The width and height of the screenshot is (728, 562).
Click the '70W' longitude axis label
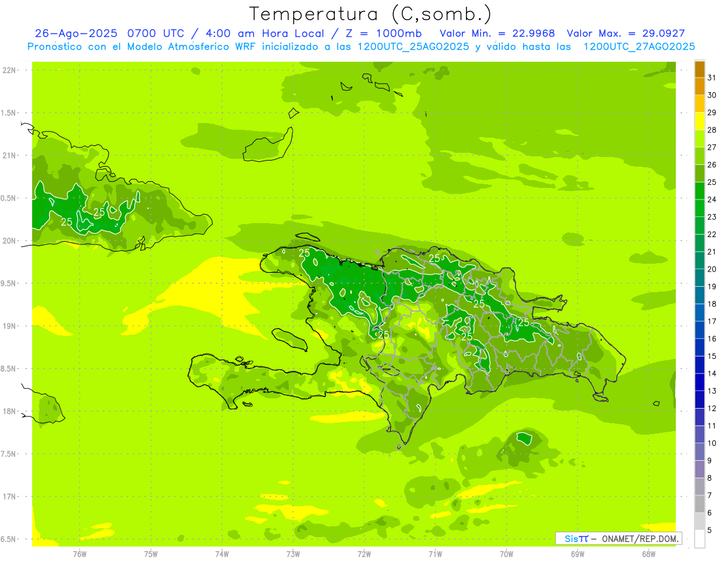click(x=507, y=554)
